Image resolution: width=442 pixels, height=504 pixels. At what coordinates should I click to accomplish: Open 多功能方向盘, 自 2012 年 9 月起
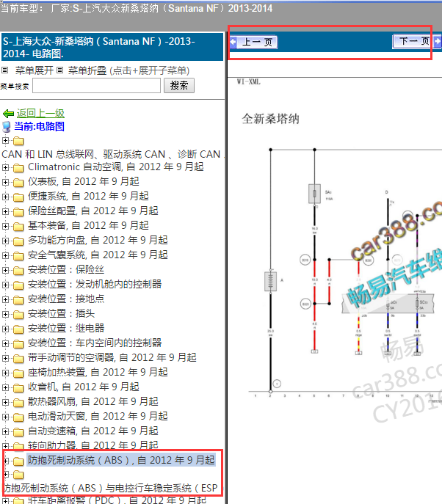coord(98,240)
